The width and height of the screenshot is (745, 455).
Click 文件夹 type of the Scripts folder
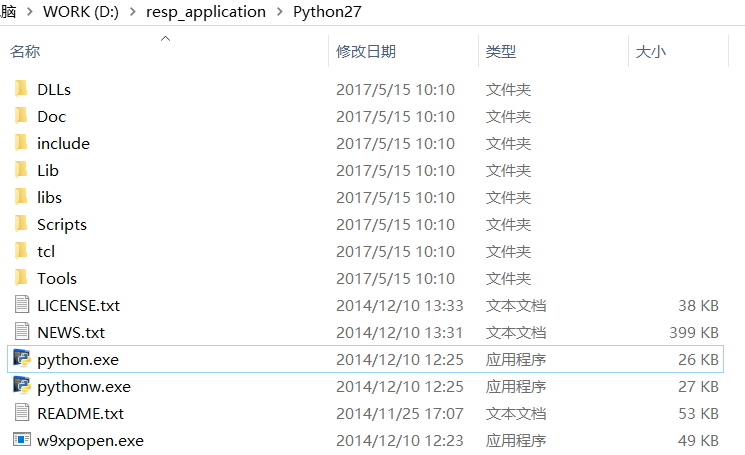pos(508,225)
